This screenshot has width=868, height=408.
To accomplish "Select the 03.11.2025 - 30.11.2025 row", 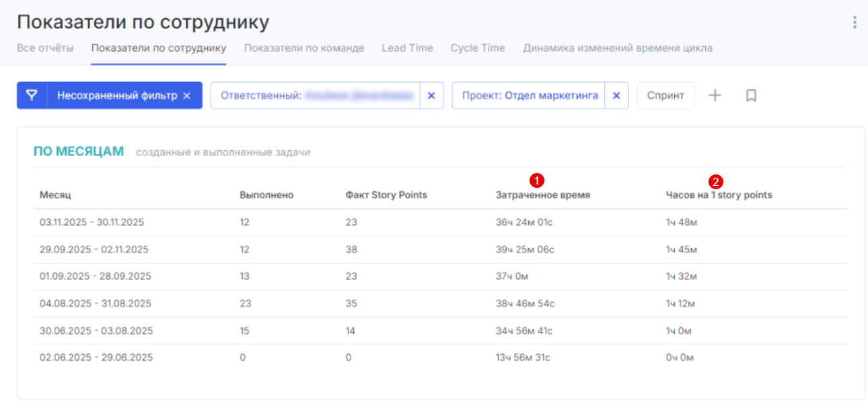I will (92, 222).
